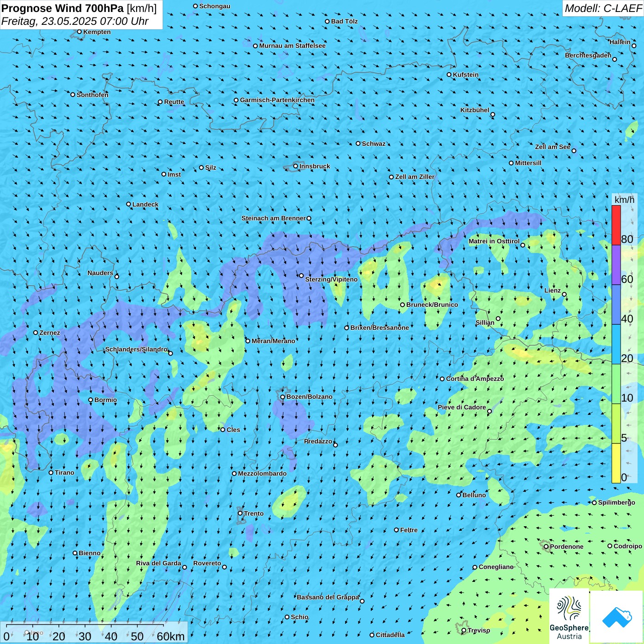
Task: Click the 'Conegliano' label
Action: point(496,567)
